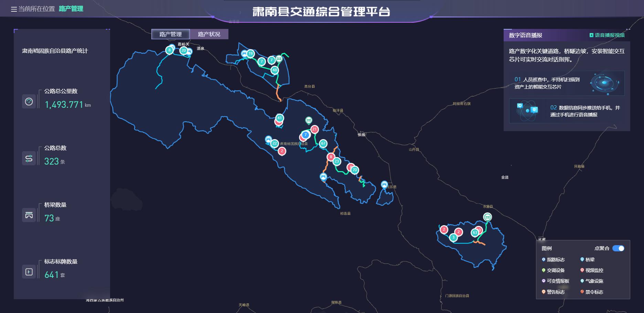The height and width of the screenshot is (313, 644).
Task: Click the 路产管理 breadcrumb in header
Action: [71, 9]
